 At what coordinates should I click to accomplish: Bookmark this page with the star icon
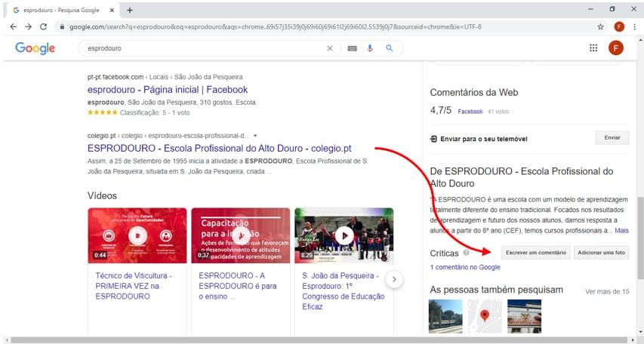(x=600, y=26)
